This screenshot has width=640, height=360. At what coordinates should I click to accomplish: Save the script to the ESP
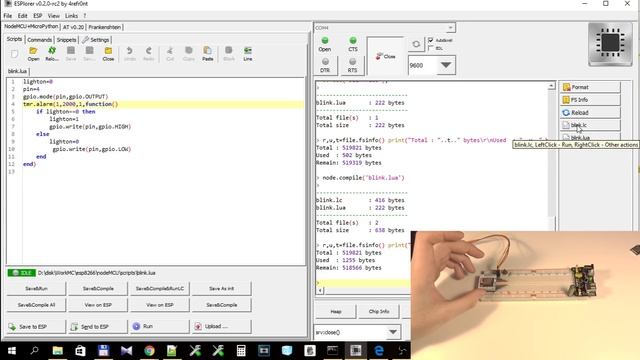(36, 327)
